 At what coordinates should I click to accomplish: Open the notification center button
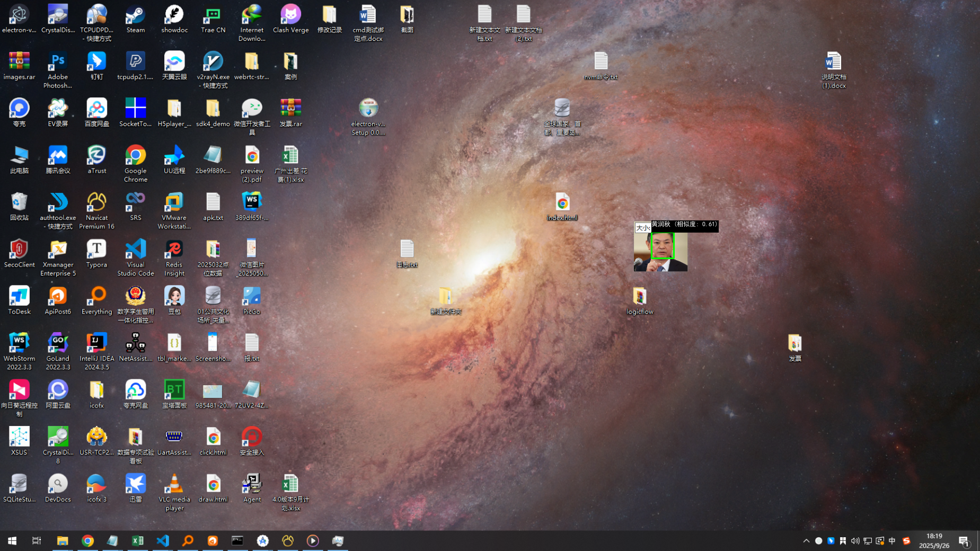coord(964,541)
